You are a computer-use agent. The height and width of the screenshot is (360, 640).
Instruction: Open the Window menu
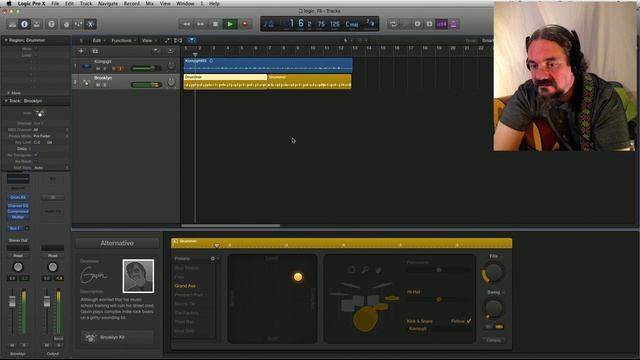pos(185,3)
